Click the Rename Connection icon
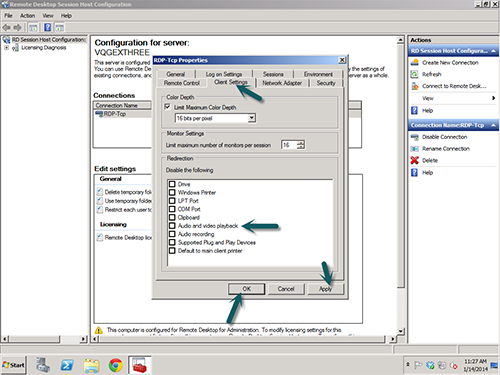 [x=414, y=149]
